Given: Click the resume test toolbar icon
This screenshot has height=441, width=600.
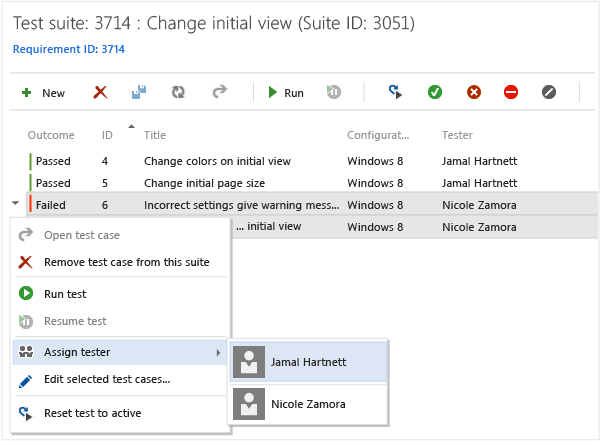Looking at the screenshot, I should [334, 92].
